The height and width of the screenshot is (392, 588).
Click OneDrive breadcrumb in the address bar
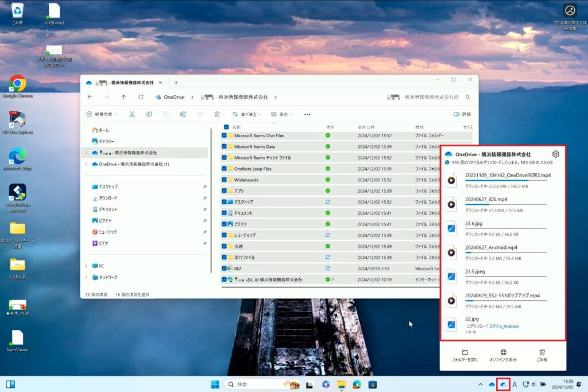(174, 97)
